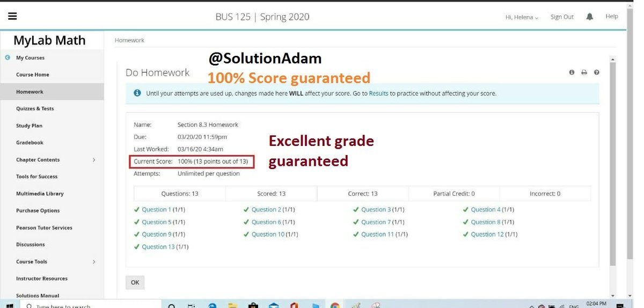Click the info icon beside Do Homework
Viewport: 644px width, 308px height.
(x=572, y=72)
